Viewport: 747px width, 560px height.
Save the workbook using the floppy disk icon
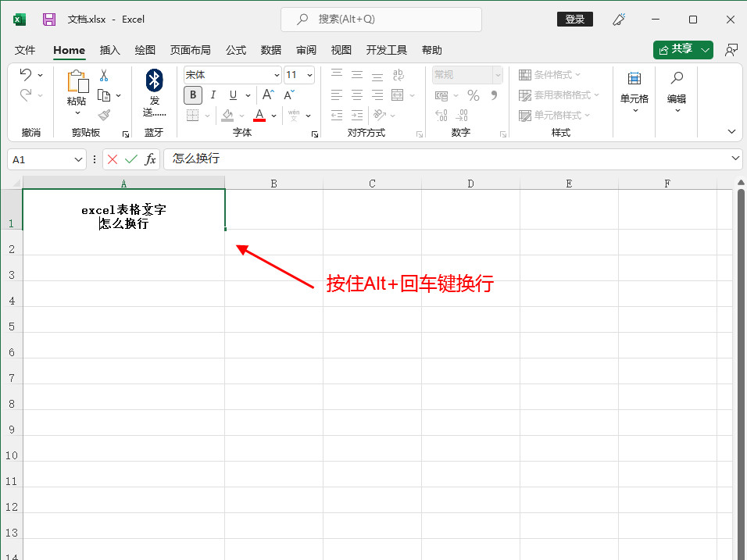(49, 19)
